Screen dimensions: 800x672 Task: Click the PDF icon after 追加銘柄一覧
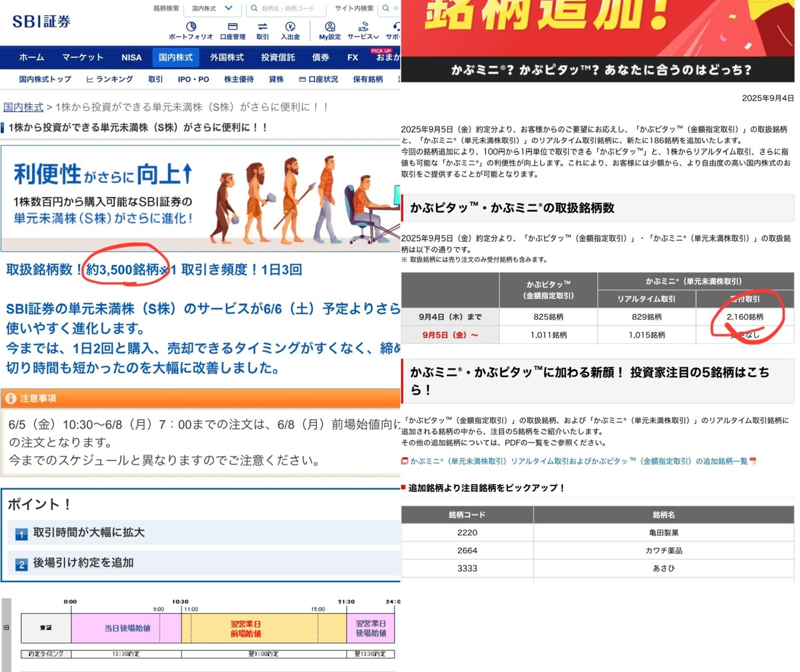point(753,461)
